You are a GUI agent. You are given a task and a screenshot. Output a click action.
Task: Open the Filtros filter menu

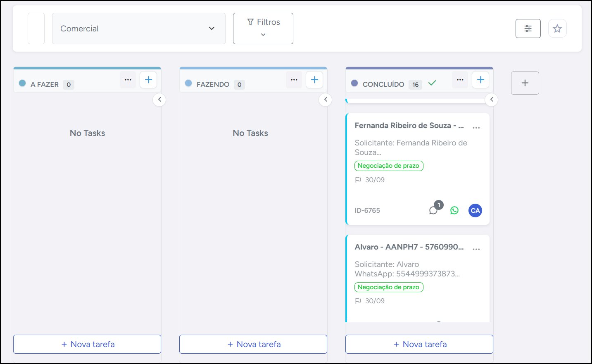pyautogui.click(x=263, y=29)
